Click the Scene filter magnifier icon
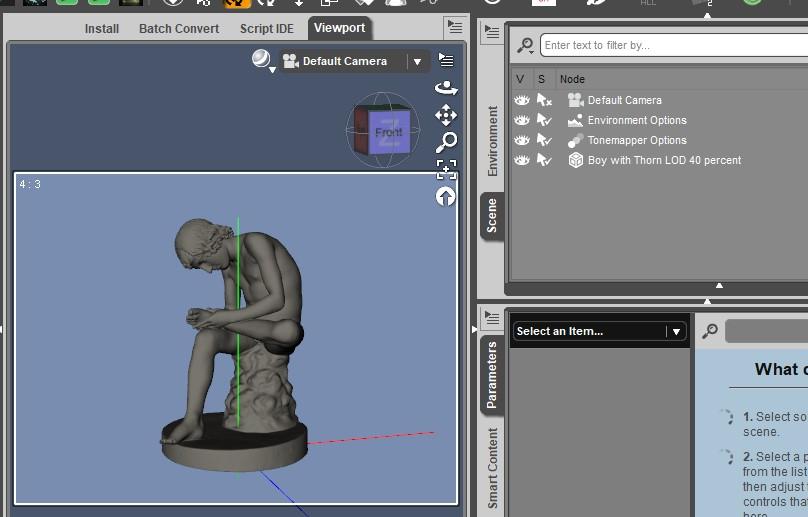 tap(525, 45)
